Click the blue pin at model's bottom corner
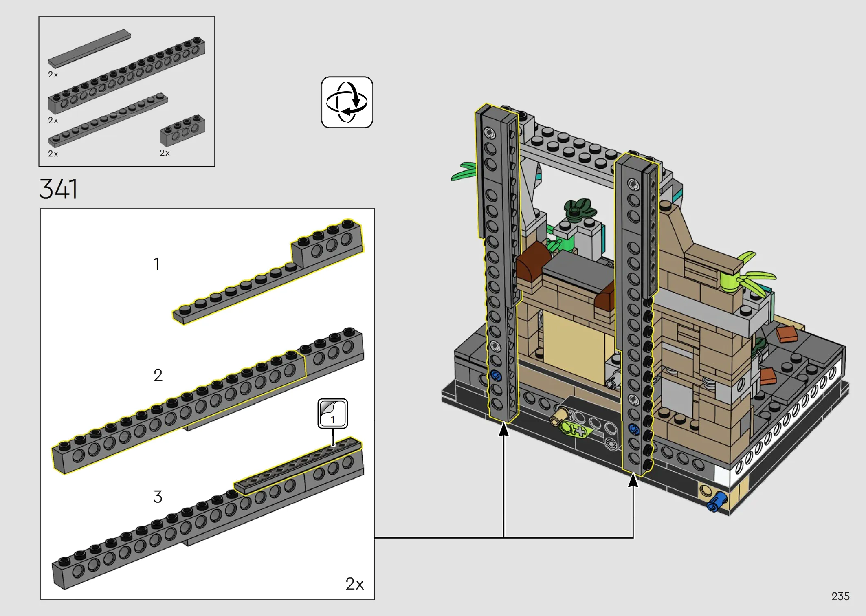 (x=717, y=502)
